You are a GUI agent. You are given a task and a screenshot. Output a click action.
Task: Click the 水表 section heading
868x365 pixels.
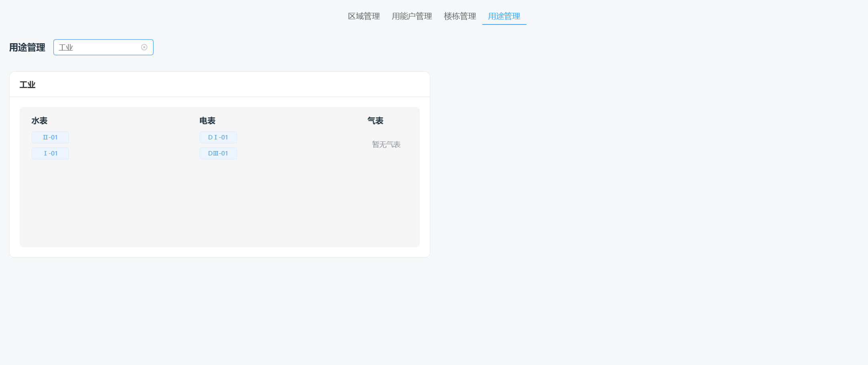pos(39,120)
